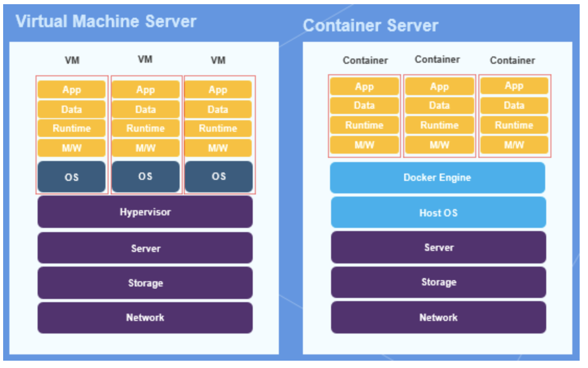Click the "Virtual Machine Server" title
The image size is (588, 368).
click(106, 21)
